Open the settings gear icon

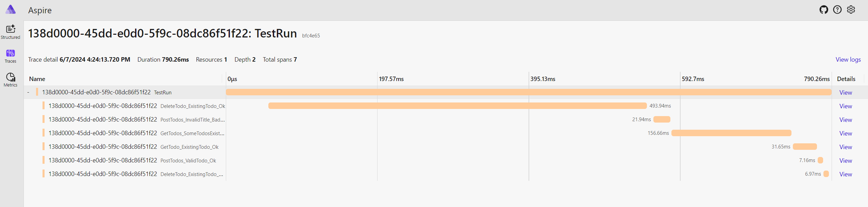click(x=851, y=10)
